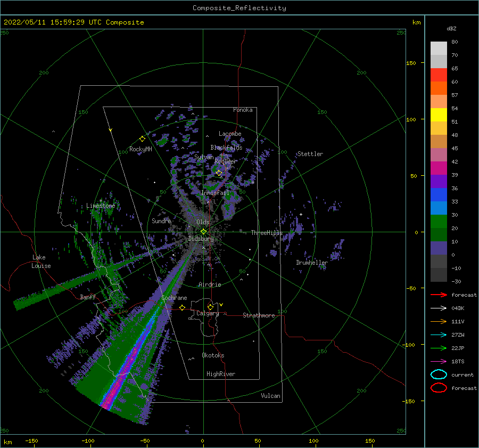Pick the magenta swatch between 42 and 39 dBZ
The width and height of the screenshot is (479, 448).
(439, 168)
